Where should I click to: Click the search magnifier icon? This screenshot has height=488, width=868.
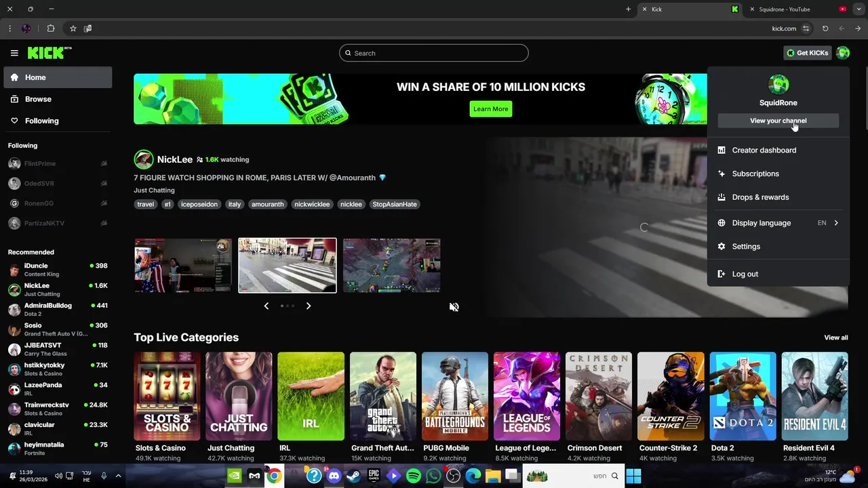click(x=348, y=53)
